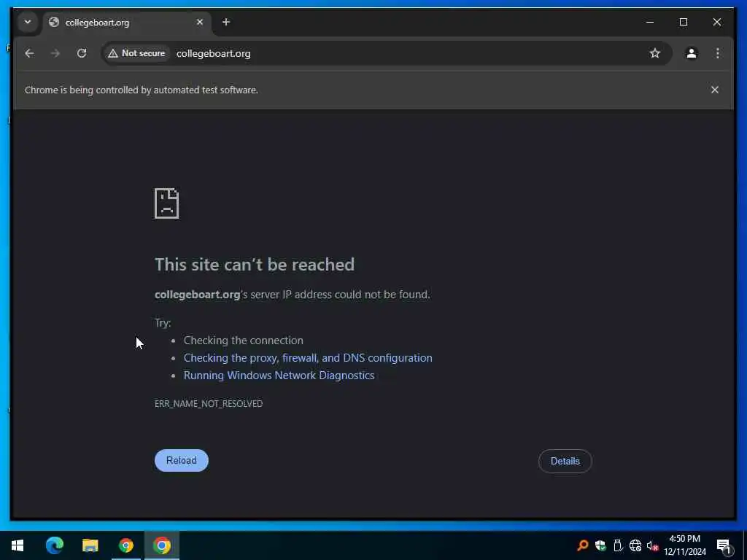Click the blue Reload button
Image resolution: width=747 pixels, height=560 pixels.
tap(182, 461)
